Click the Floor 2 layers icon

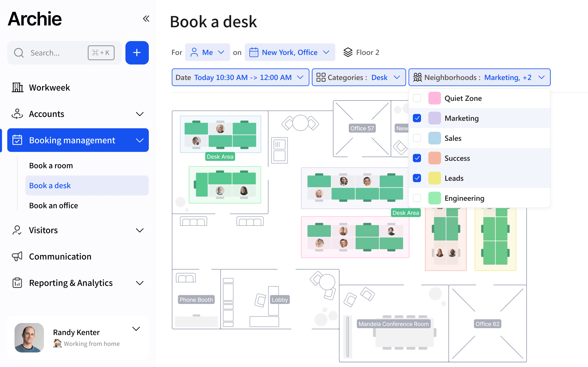tap(348, 52)
